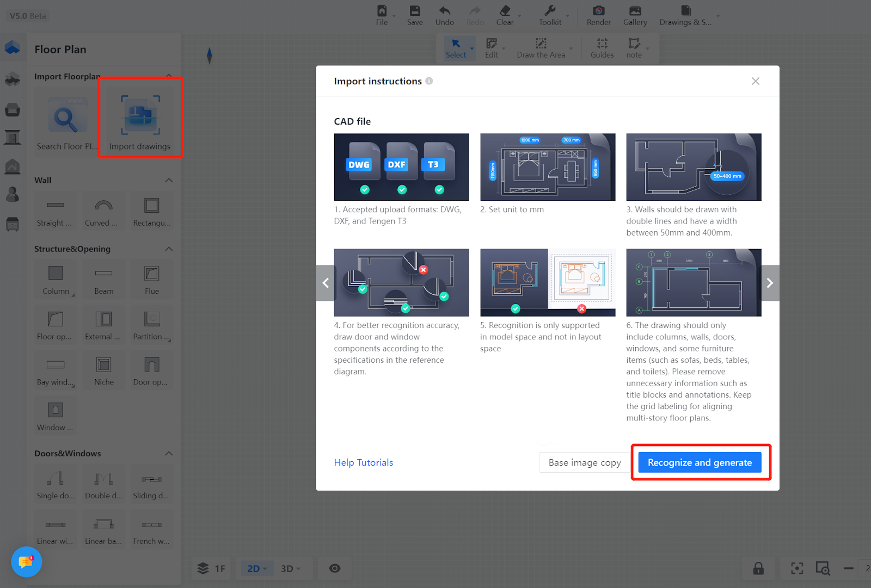Open the Toolkit menu

pyautogui.click(x=550, y=15)
